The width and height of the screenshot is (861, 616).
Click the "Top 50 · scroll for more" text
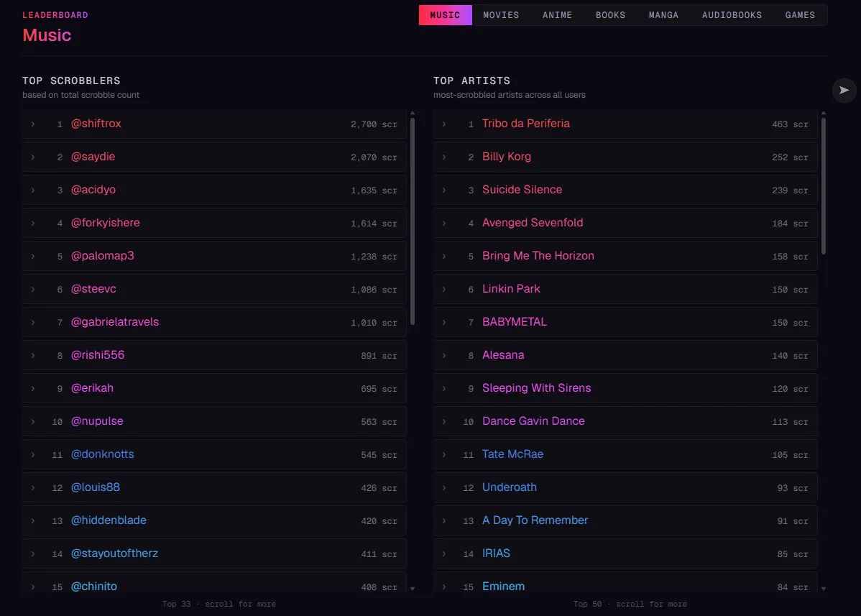(630, 604)
